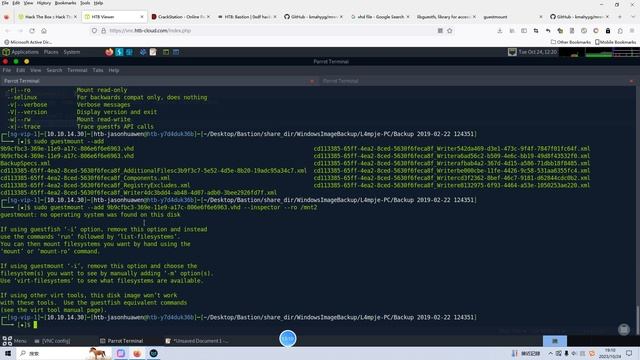Viewport: 640px width, 360px height.
Task: Launch Firefox from the Parrot top panel
Action: pos(109,52)
